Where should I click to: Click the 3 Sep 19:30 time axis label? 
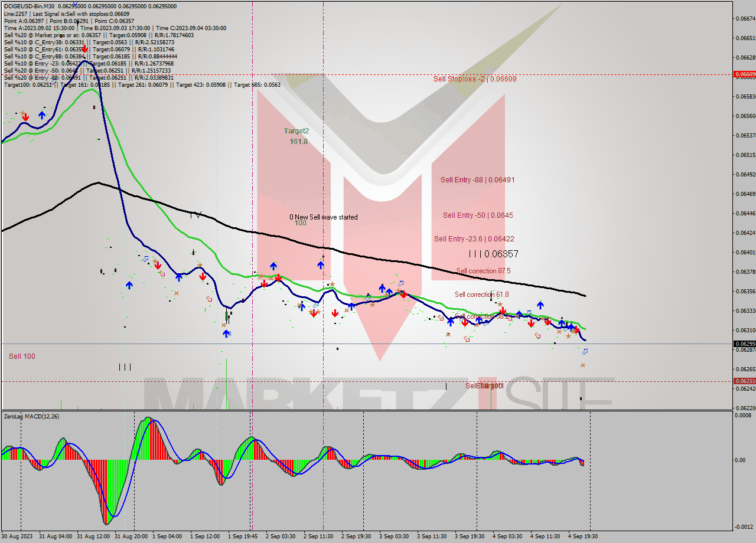pyautogui.click(x=470, y=537)
